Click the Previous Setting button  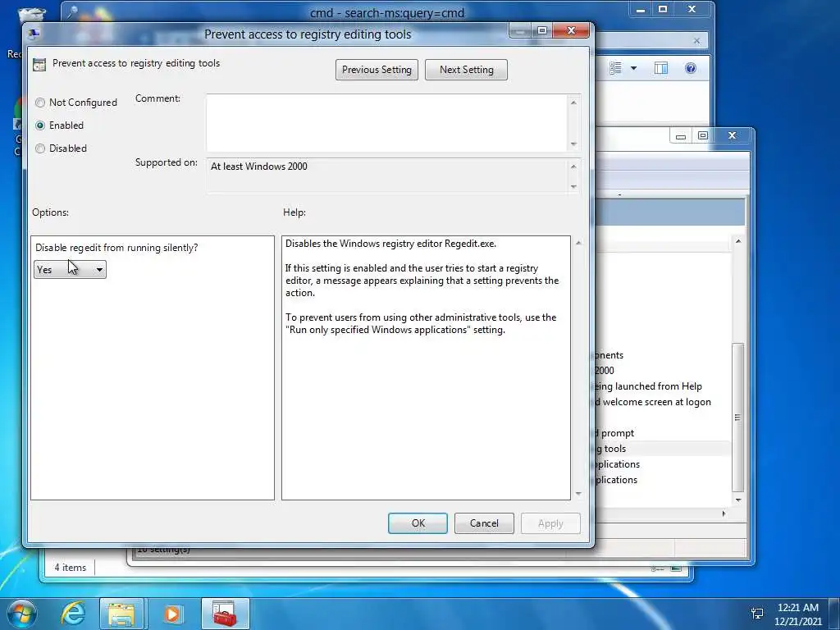coord(377,70)
